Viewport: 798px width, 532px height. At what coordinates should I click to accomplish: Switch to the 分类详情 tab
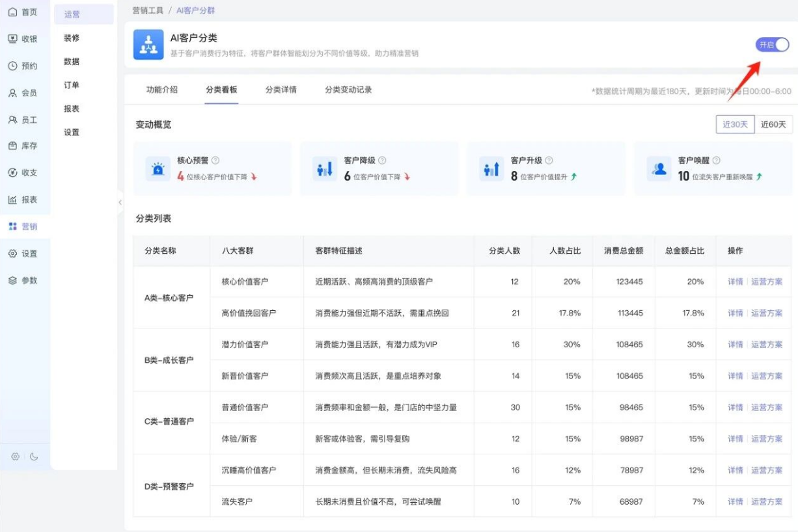click(x=281, y=90)
